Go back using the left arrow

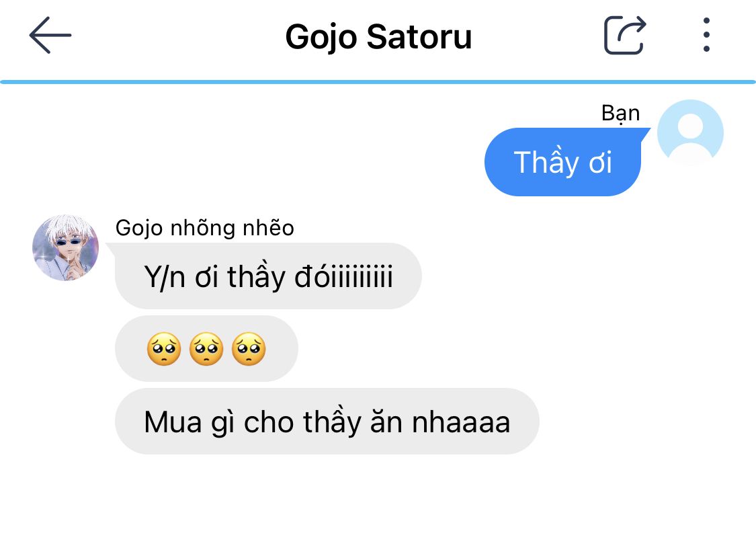(x=50, y=35)
